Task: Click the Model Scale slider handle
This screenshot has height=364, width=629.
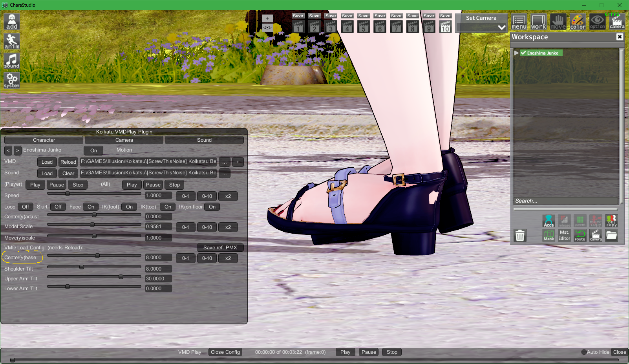Action: 92,225
